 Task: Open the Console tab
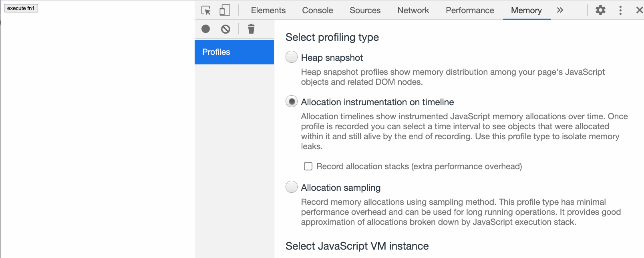318,10
